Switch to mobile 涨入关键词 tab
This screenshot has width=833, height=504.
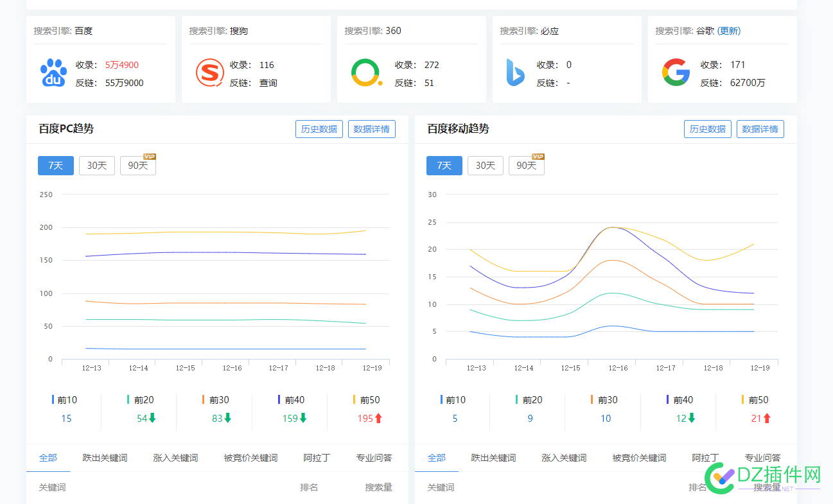tap(564, 458)
